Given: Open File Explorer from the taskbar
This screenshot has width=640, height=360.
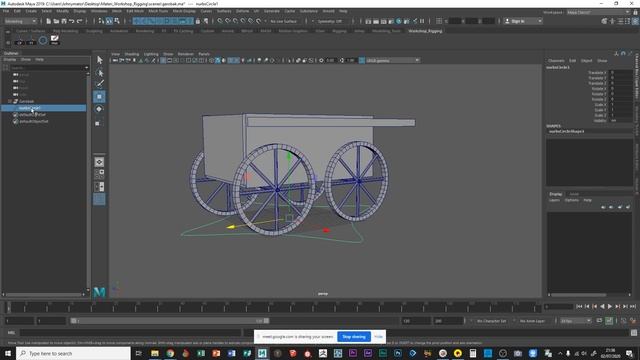Looking at the screenshot, I should pos(155,353).
